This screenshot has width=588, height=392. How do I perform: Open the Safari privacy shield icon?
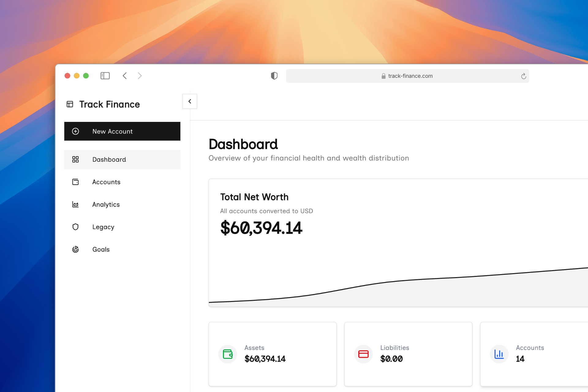(274, 76)
